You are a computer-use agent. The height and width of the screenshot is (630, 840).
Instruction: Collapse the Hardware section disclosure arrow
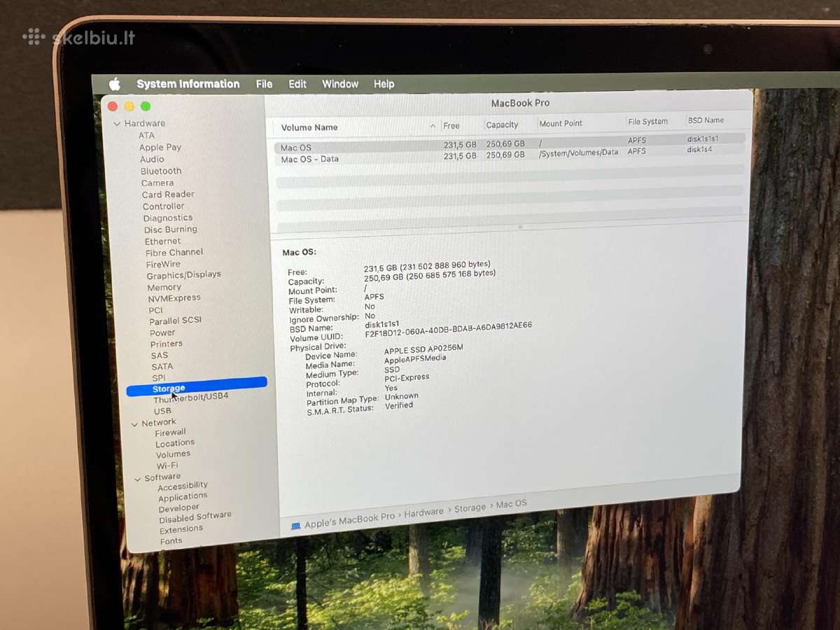pos(117,124)
